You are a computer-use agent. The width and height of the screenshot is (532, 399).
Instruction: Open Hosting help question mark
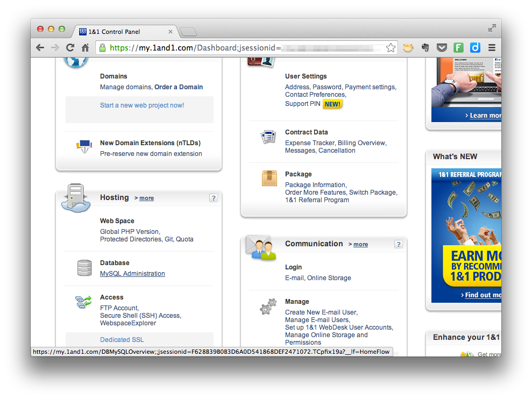click(214, 198)
